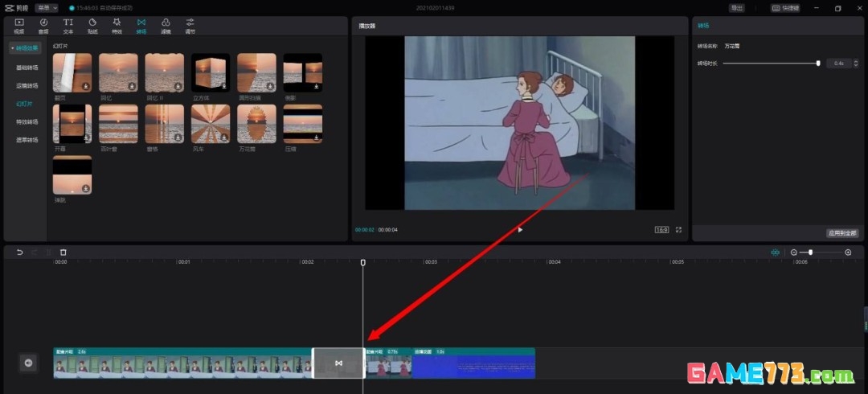This screenshot has height=394, width=868.
Task: Adjust the timeline zoom slider handle
Action: click(810, 252)
